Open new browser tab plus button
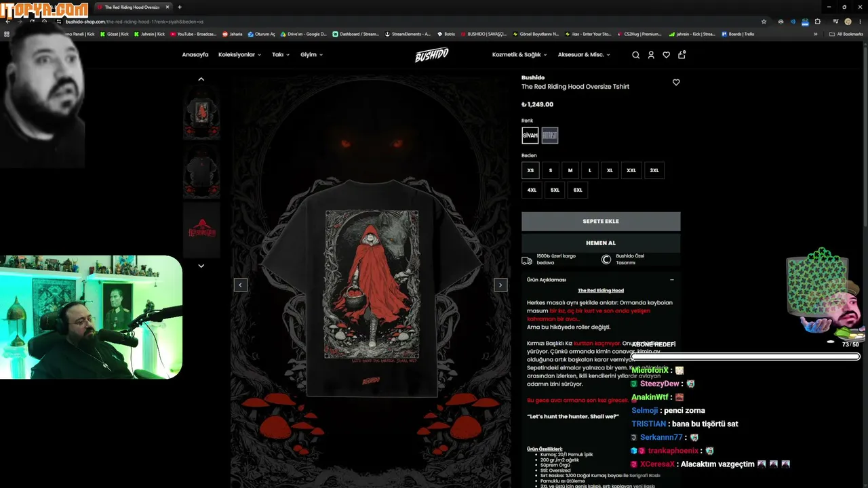 pyautogui.click(x=179, y=7)
